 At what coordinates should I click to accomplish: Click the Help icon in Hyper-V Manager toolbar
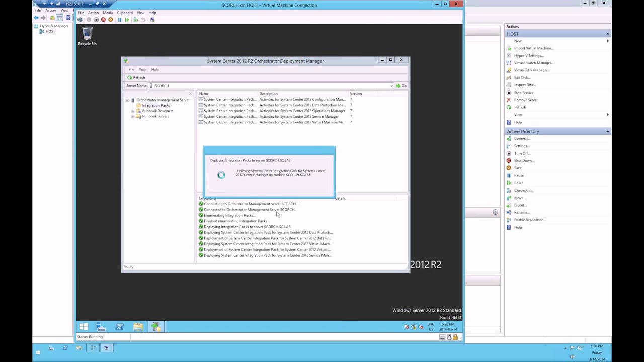68,18
